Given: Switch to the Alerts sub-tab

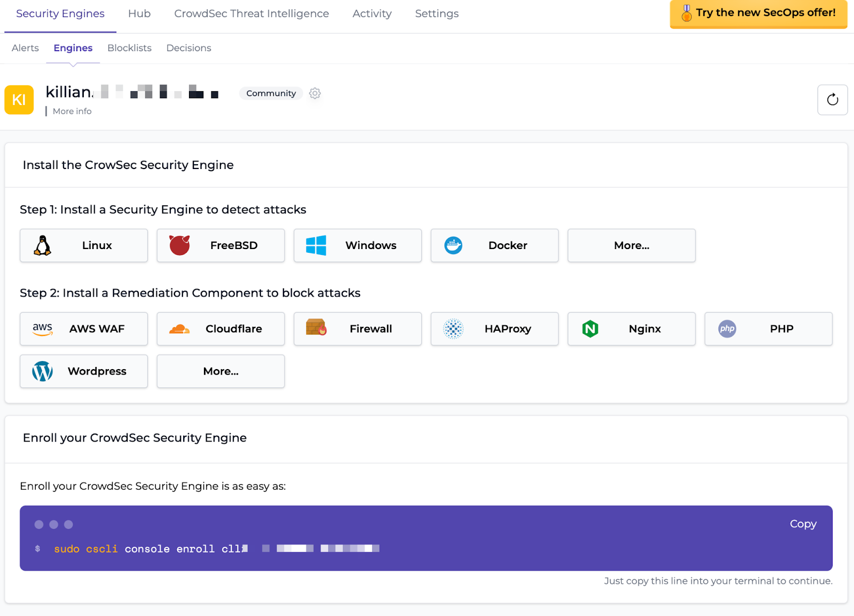Looking at the screenshot, I should point(25,48).
